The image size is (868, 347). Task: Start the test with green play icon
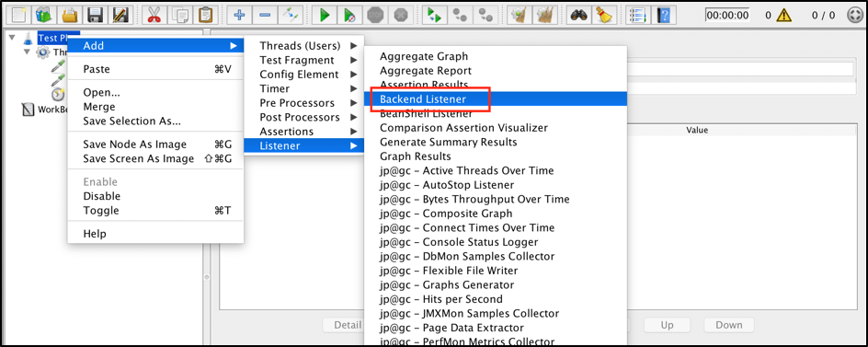pos(324,15)
